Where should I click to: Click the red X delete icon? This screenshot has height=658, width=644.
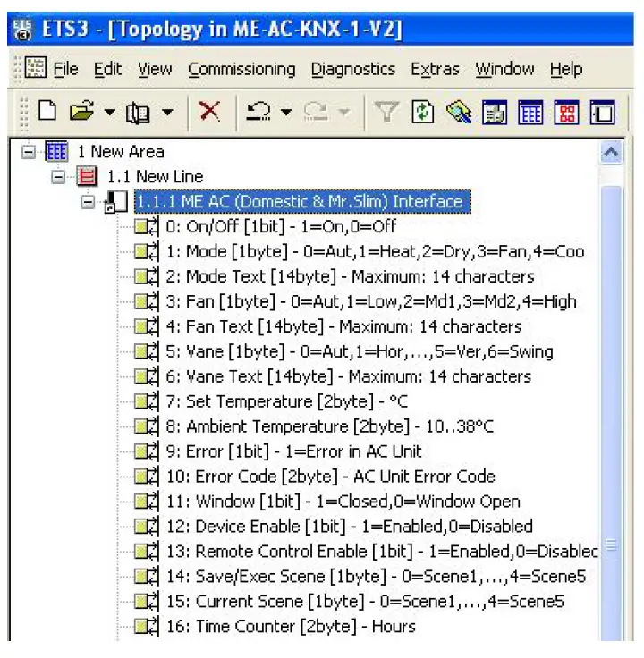(209, 112)
